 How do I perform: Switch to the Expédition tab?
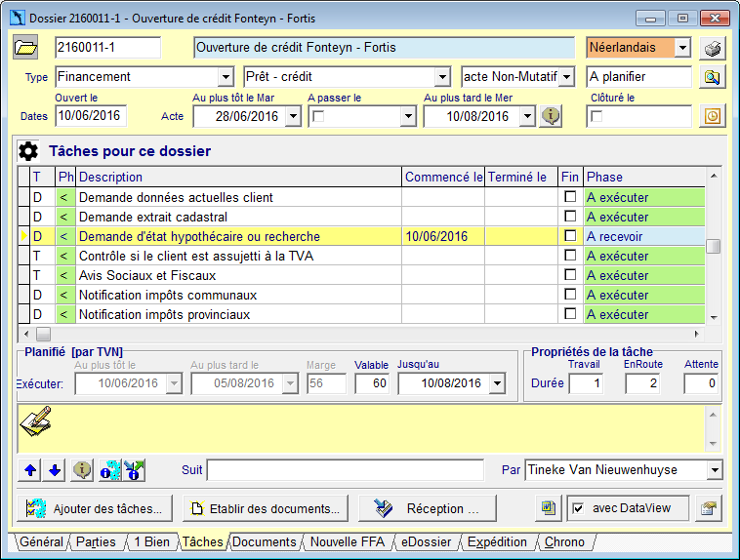pos(497,542)
